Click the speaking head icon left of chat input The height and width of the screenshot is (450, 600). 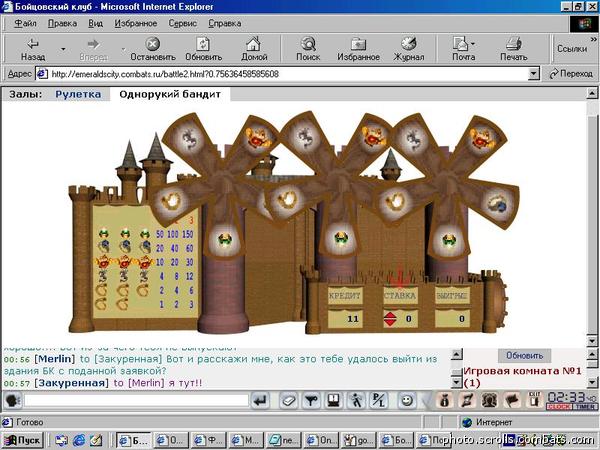[x=12, y=401]
